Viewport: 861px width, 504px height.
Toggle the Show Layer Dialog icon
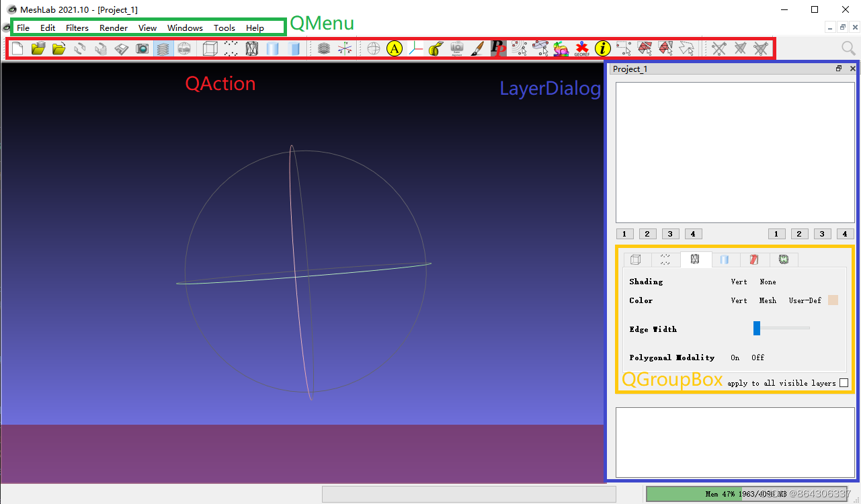click(163, 48)
